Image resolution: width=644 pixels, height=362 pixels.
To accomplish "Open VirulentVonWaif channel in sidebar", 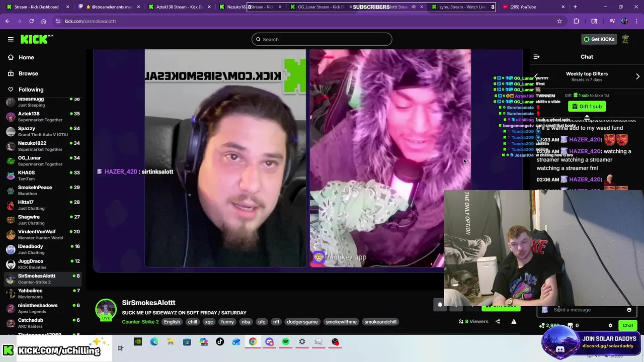I will click(x=43, y=235).
